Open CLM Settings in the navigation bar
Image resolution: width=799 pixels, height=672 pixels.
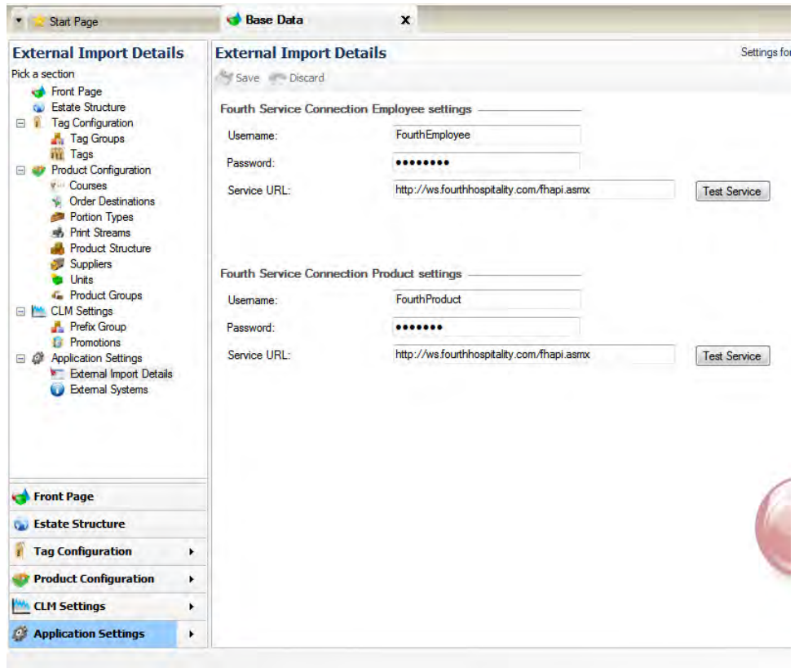tap(108, 607)
